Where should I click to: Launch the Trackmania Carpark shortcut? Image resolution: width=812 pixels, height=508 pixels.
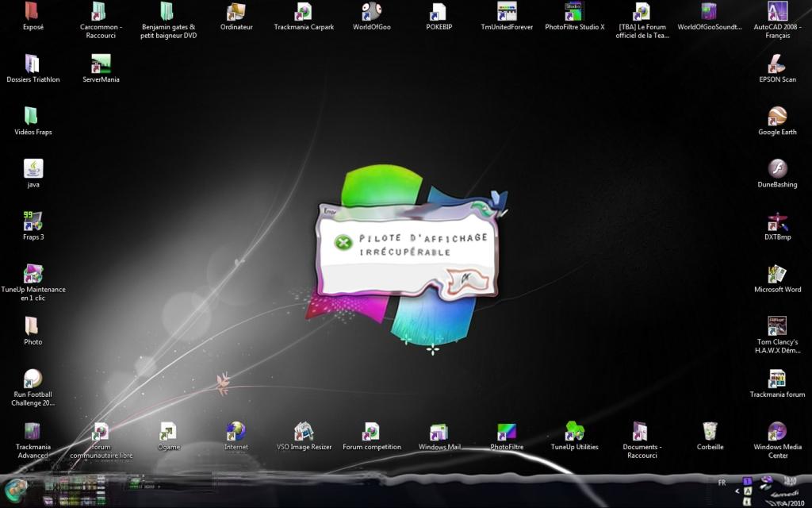(x=304, y=13)
